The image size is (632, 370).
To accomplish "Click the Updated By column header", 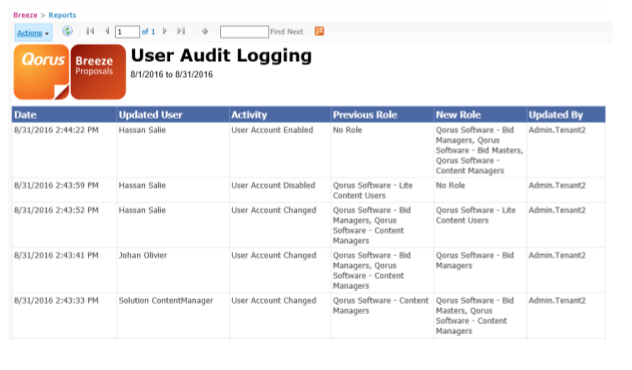I will coord(566,114).
